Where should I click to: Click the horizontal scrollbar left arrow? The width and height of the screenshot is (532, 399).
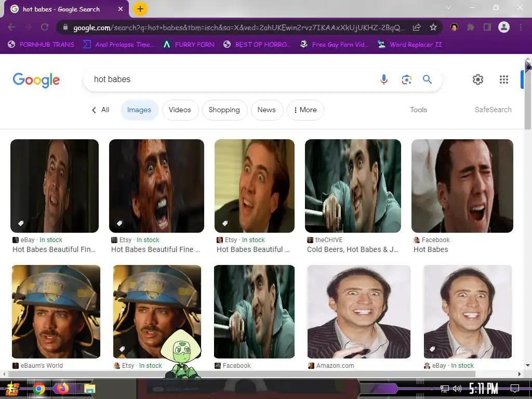click(4, 374)
